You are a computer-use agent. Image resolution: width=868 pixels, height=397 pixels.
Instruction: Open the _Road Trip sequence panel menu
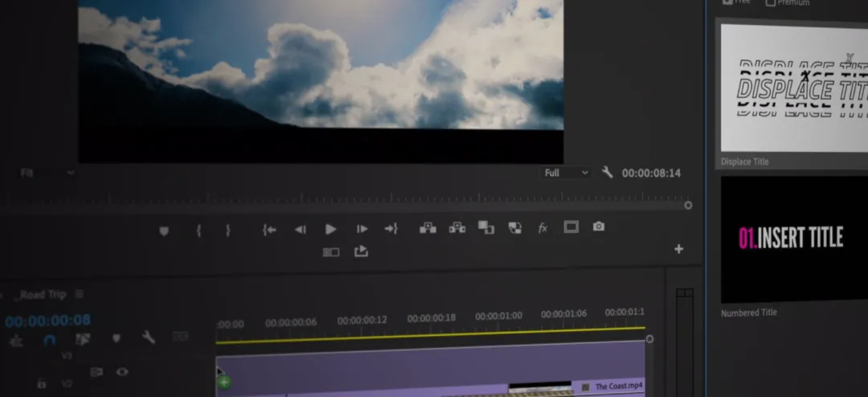tap(80, 294)
